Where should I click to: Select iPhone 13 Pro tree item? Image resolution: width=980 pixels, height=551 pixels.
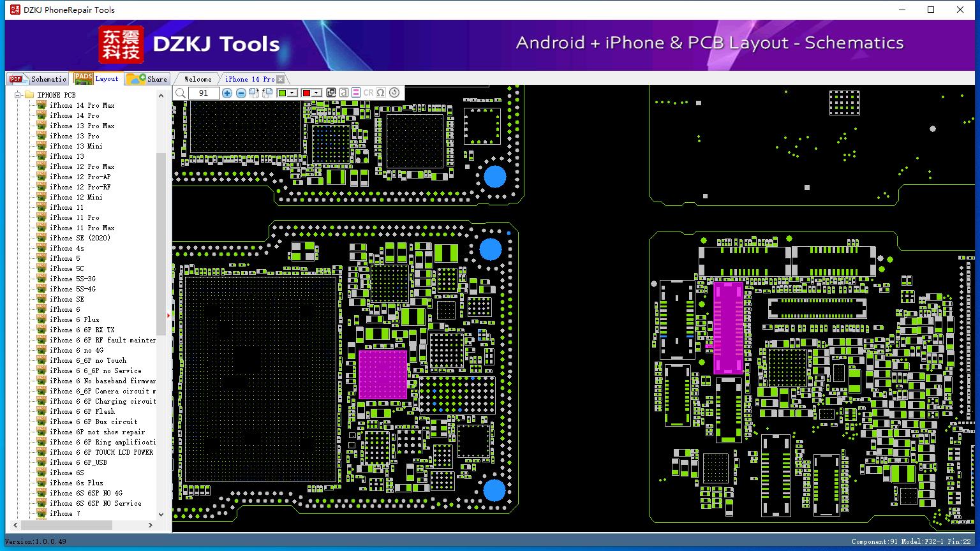pyautogui.click(x=75, y=136)
